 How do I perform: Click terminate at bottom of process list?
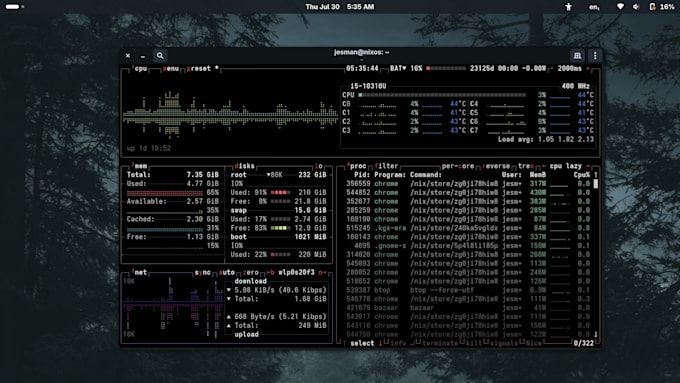[x=440, y=343]
